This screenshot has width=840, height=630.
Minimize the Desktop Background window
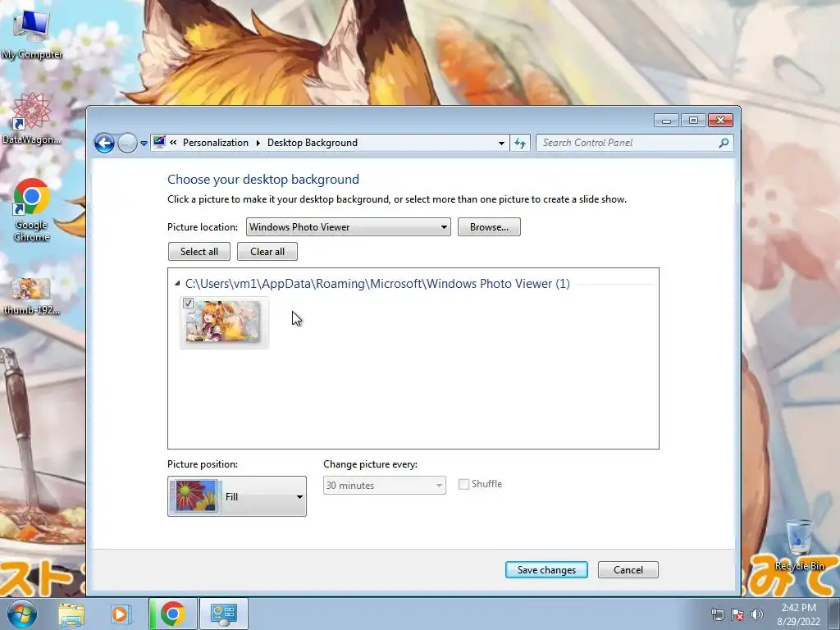point(666,121)
